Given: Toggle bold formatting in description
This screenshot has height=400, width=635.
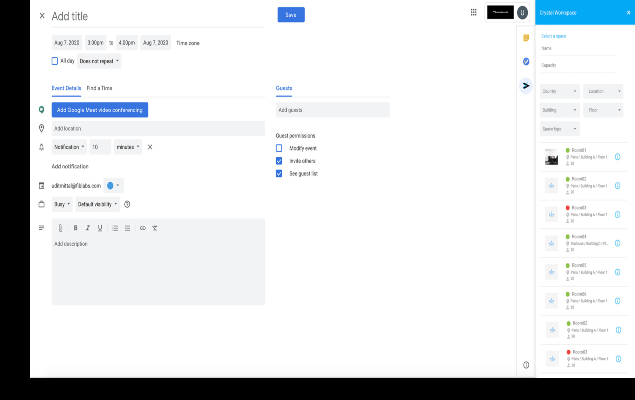Looking at the screenshot, I should coord(75,228).
